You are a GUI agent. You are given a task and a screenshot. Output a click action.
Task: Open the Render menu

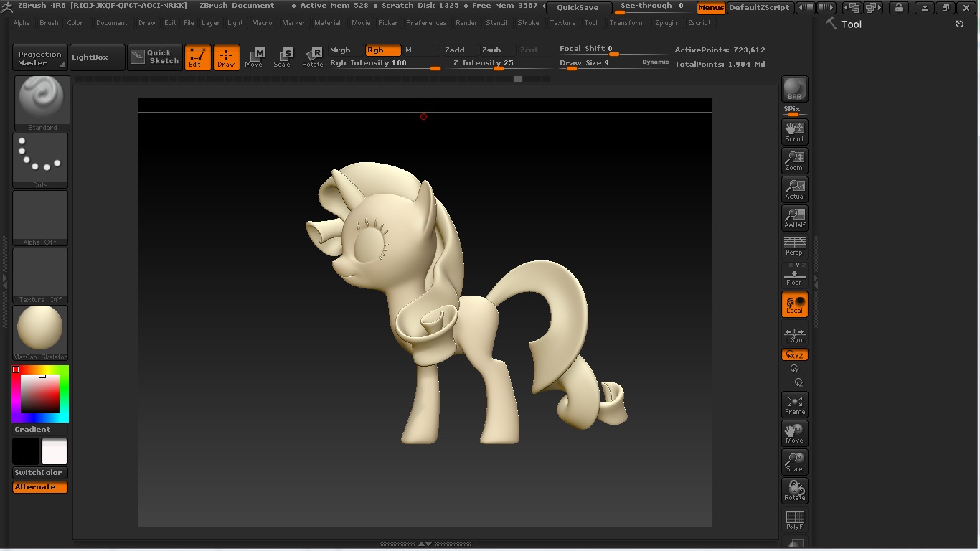(466, 23)
